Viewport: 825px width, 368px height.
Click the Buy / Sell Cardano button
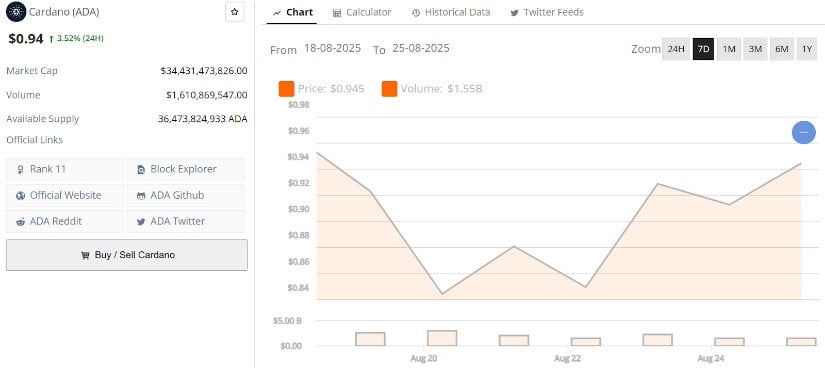127,255
